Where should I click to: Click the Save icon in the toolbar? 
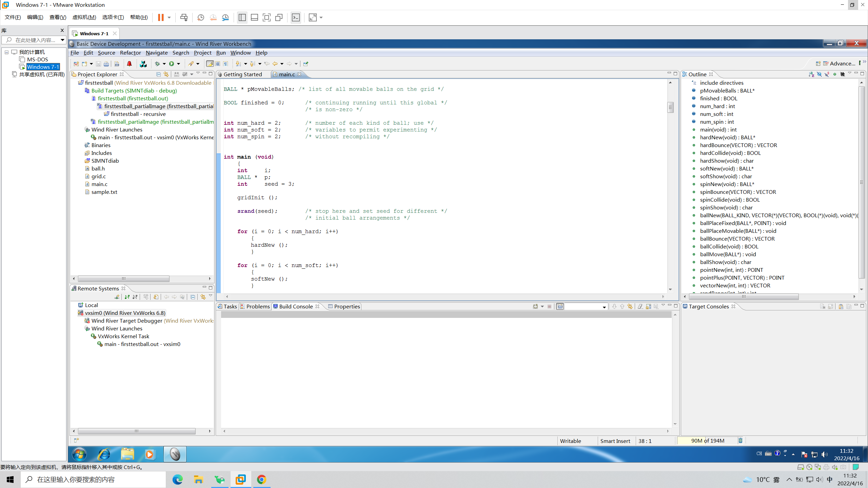pyautogui.click(x=98, y=64)
